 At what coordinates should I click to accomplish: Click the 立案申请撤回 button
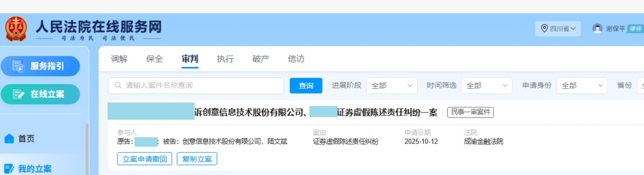coord(145,159)
